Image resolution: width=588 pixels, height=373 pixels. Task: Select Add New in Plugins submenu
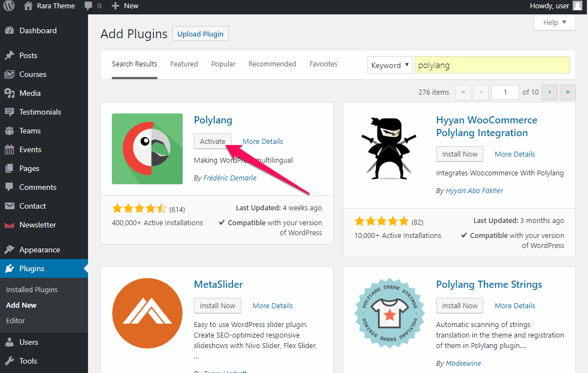[x=22, y=305]
